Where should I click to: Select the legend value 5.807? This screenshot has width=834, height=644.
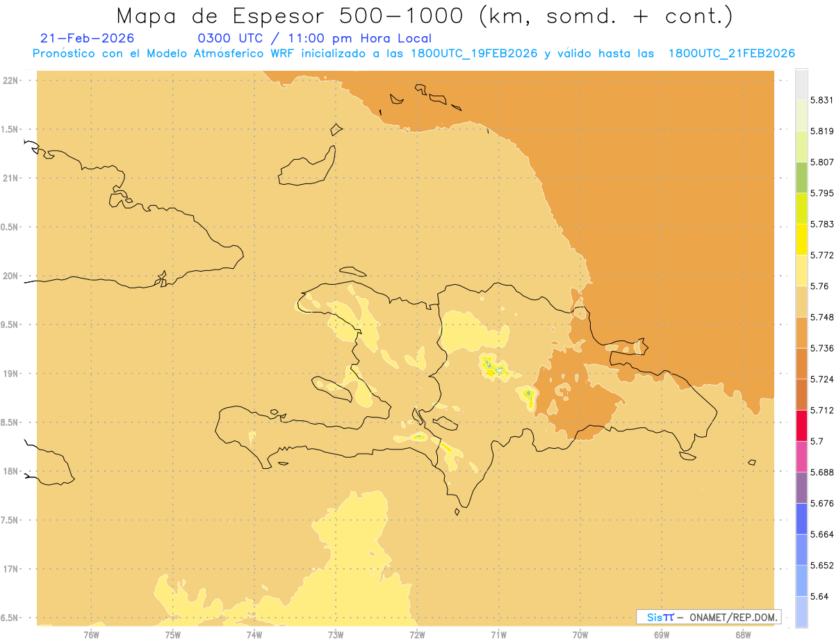pos(821,162)
